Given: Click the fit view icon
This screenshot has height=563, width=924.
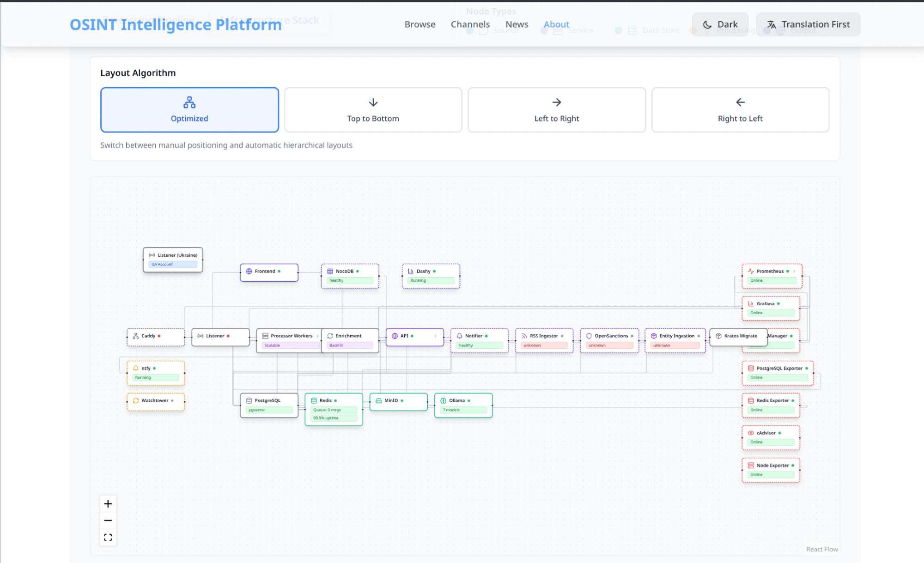Looking at the screenshot, I should click(x=108, y=537).
